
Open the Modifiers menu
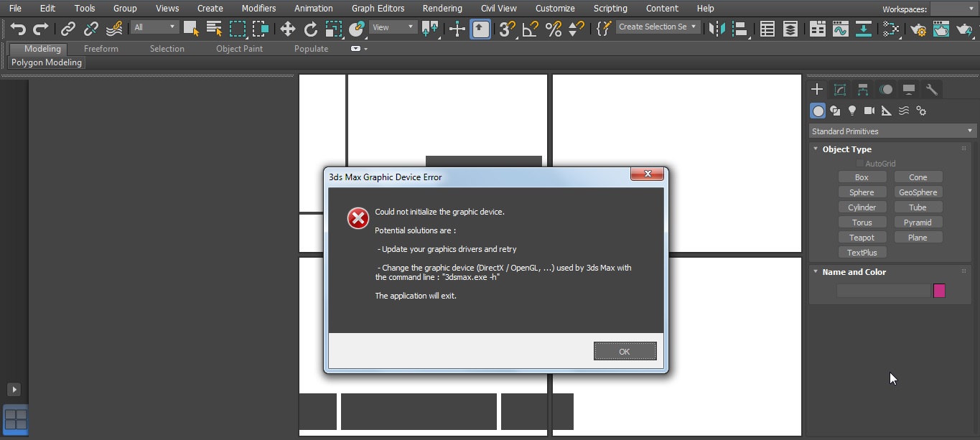258,9
